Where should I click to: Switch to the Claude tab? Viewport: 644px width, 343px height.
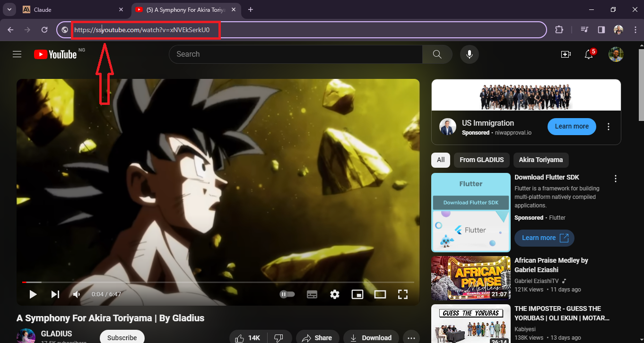(73, 9)
